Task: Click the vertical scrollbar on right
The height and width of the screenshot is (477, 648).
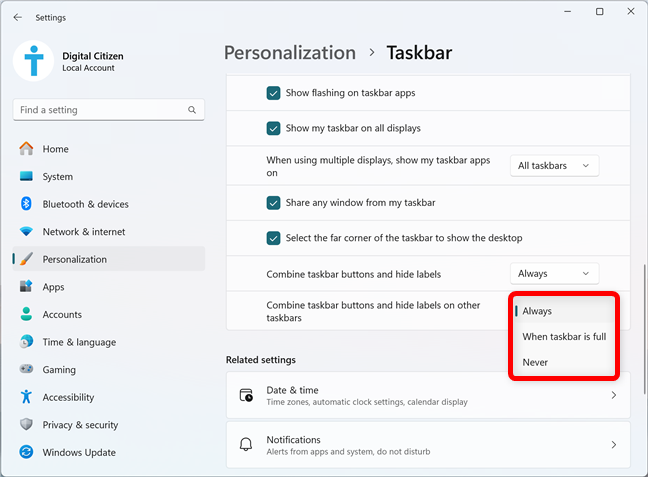Action: [644, 329]
